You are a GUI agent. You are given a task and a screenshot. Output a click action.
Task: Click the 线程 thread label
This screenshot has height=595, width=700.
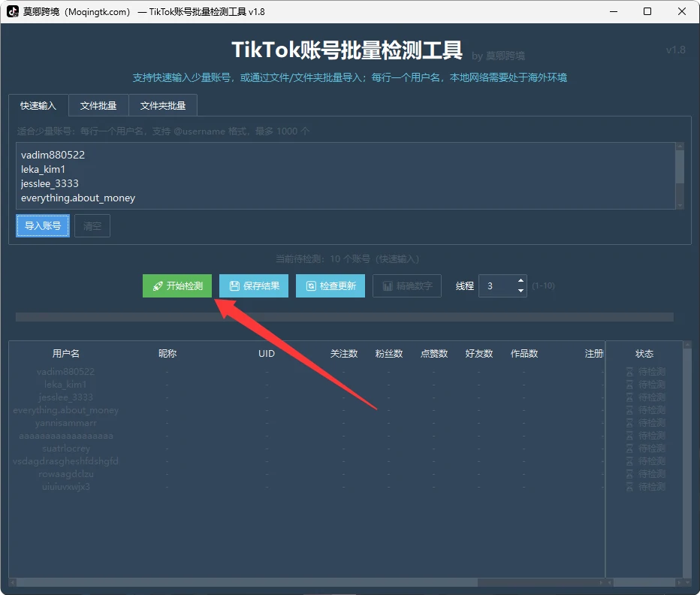464,286
